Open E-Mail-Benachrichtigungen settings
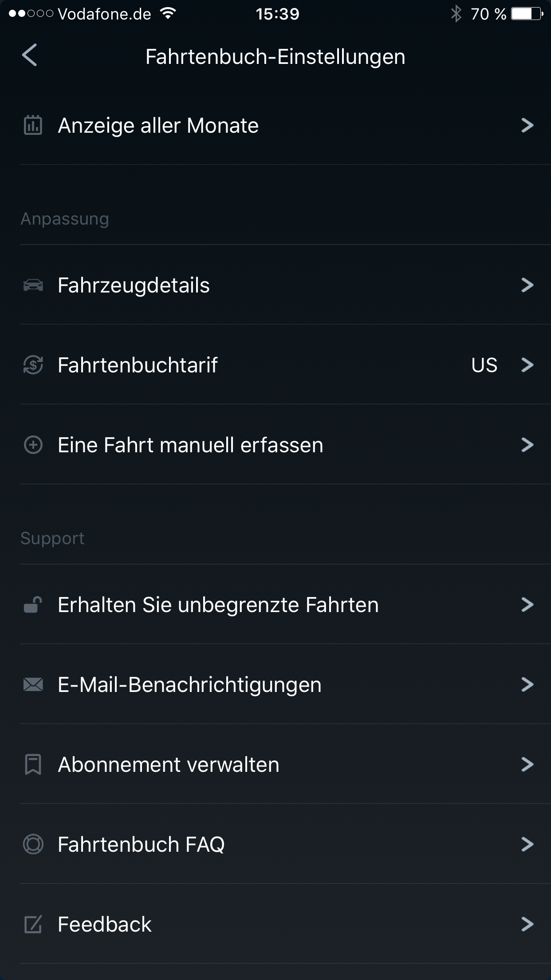Screen dimensions: 551x980 (x=189, y=684)
